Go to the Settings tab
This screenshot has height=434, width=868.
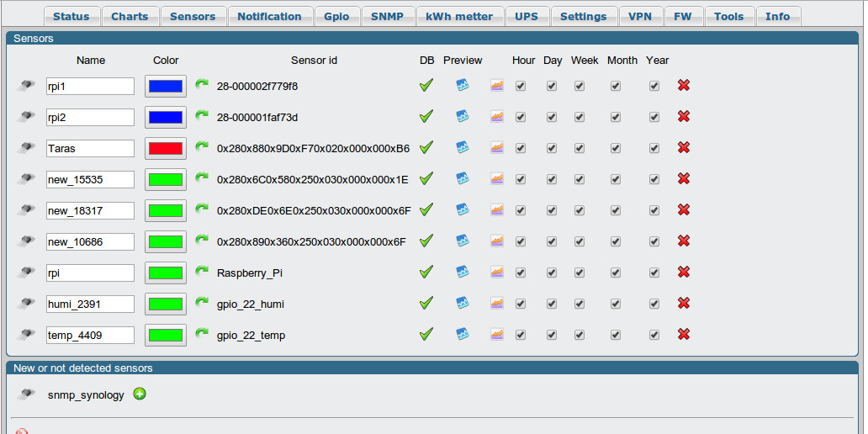coord(584,16)
